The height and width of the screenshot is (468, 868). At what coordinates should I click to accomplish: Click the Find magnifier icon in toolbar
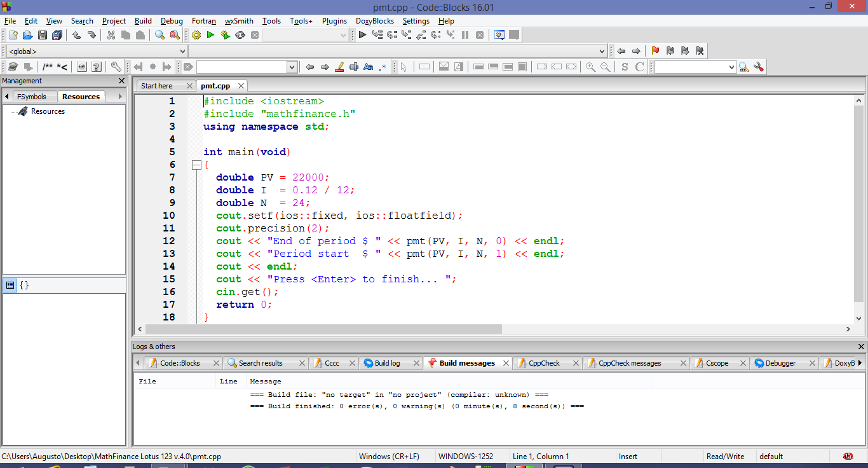[x=160, y=35]
